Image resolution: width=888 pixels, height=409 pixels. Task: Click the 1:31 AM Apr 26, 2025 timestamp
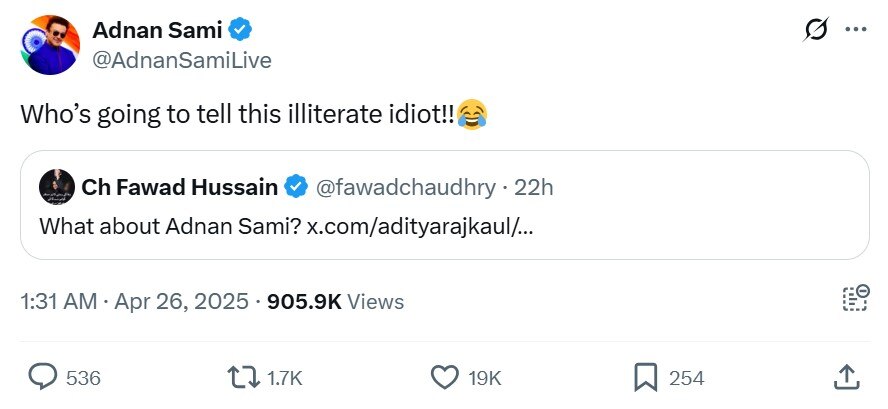pos(134,301)
